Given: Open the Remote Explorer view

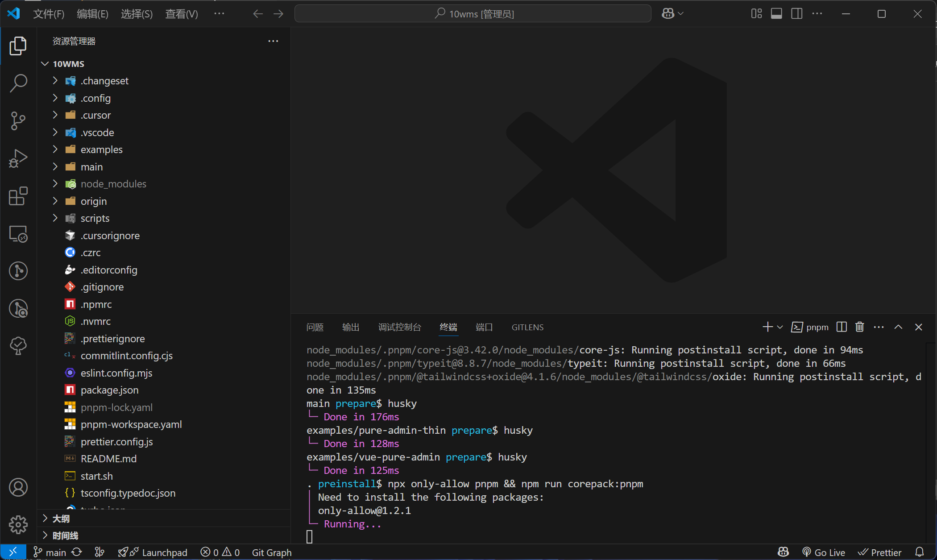Looking at the screenshot, I should coord(18,233).
